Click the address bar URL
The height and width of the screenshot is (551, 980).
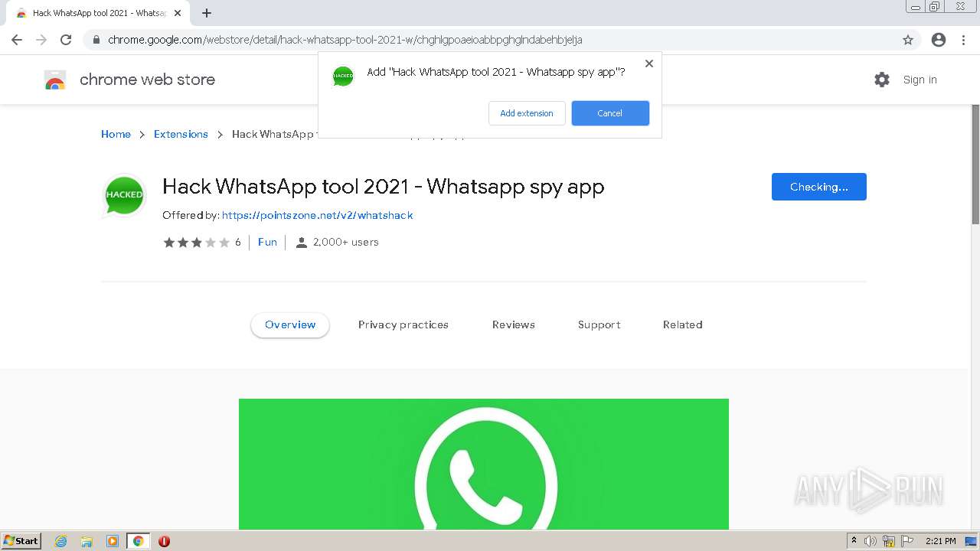[345, 40]
